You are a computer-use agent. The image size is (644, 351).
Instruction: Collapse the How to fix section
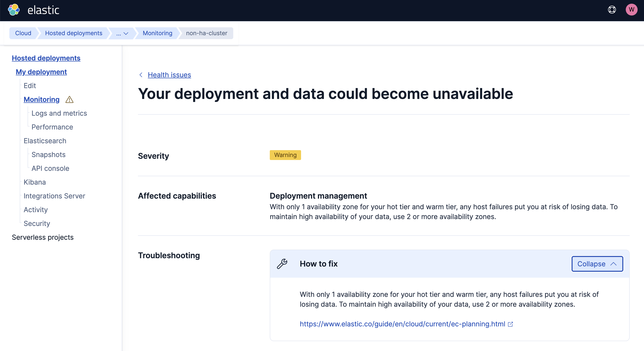tap(597, 264)
